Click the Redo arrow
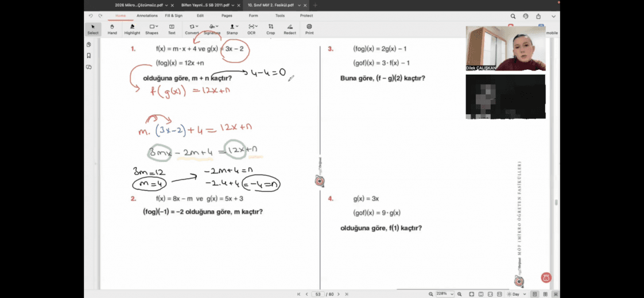The image size is (644, 298). click(100, 16)
